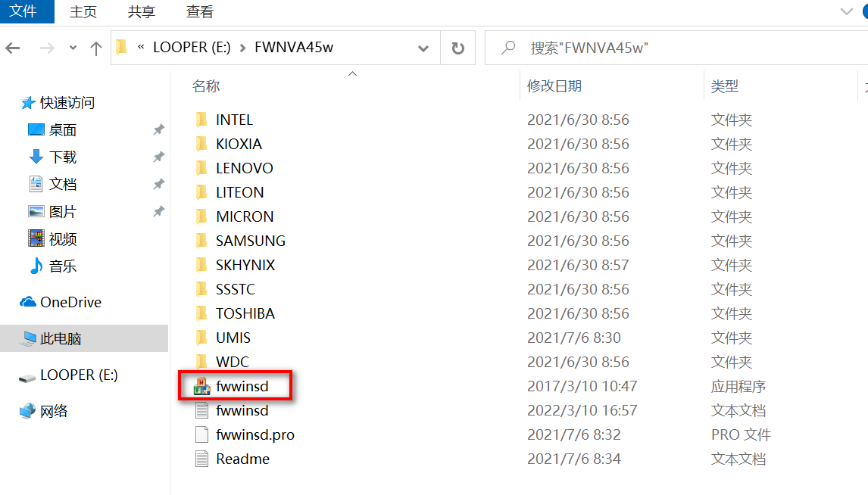This screenshot has width=868, height=495.
Task: Open the 文件 ribbon tab
Action: [x=27, y=11]
